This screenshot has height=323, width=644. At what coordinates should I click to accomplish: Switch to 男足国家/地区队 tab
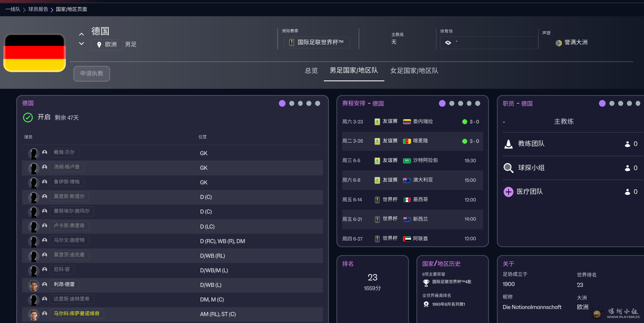point(354,71)
